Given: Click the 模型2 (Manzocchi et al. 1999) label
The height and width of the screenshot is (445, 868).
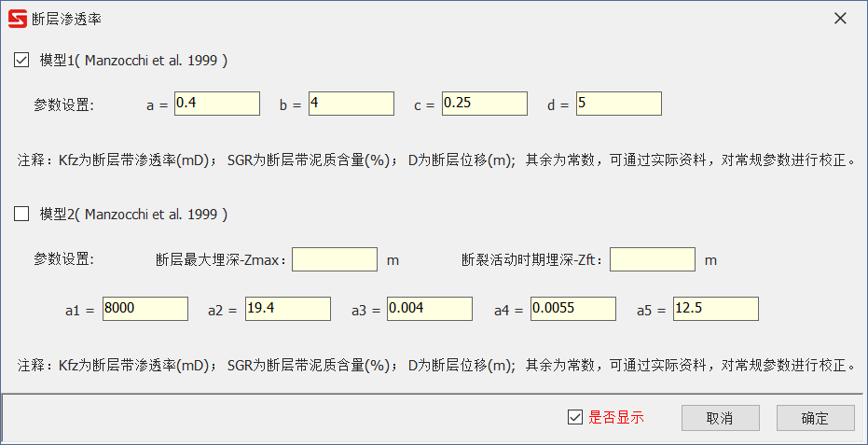Looking at the screenshot, I should pos(133,215).
